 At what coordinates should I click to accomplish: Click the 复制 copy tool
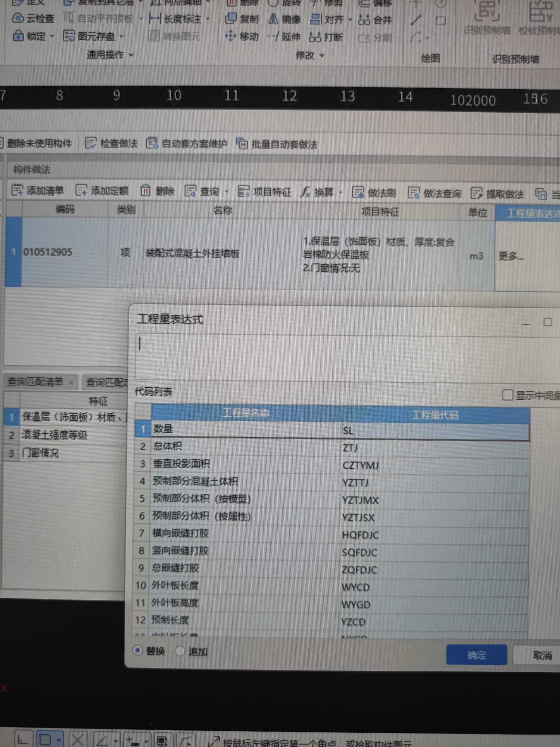point(242,18)
